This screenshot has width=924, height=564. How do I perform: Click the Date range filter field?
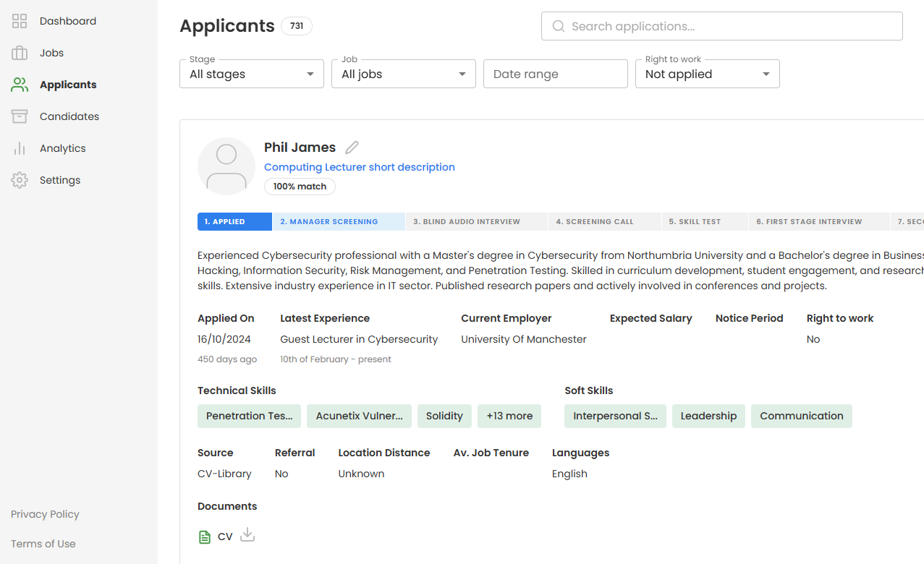pos(555,74)
